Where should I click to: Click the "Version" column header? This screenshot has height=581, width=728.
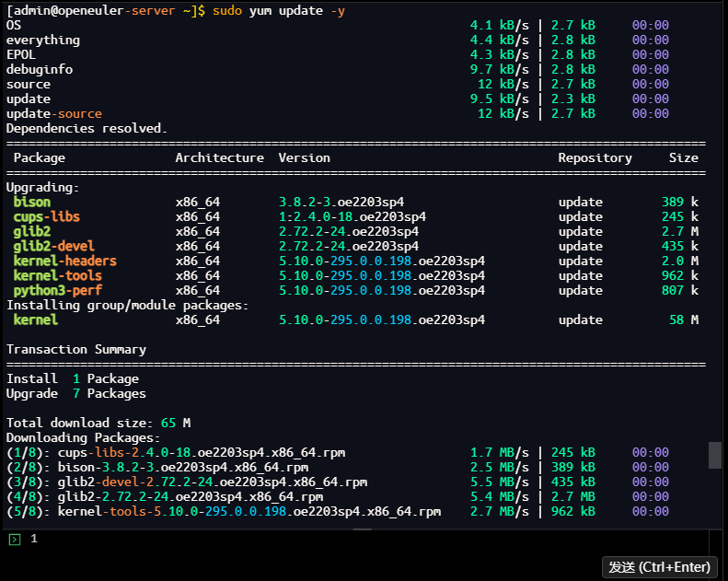[x=304, y=157]
